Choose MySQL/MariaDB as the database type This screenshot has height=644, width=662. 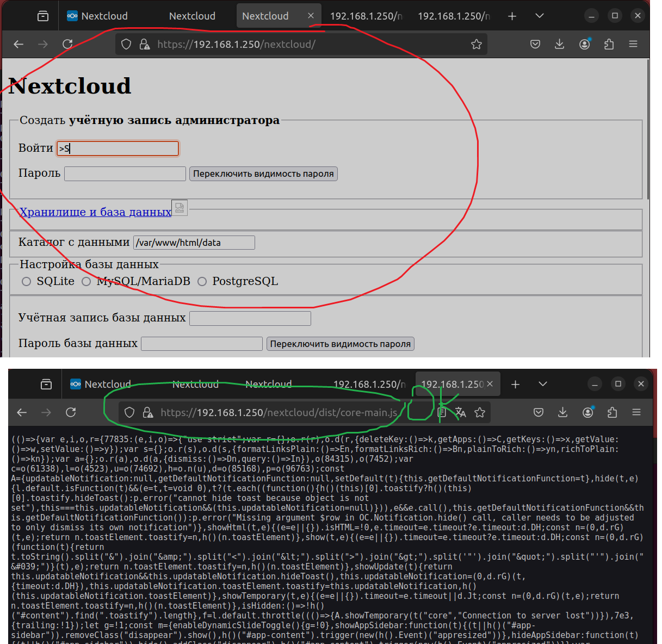pos(86,281)
